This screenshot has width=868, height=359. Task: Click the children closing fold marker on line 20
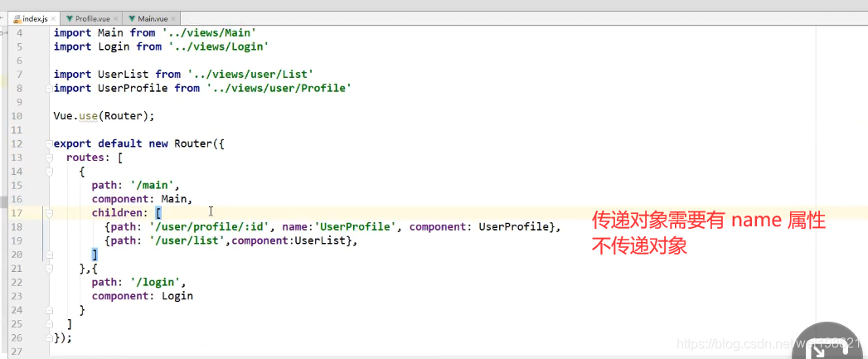49,255
